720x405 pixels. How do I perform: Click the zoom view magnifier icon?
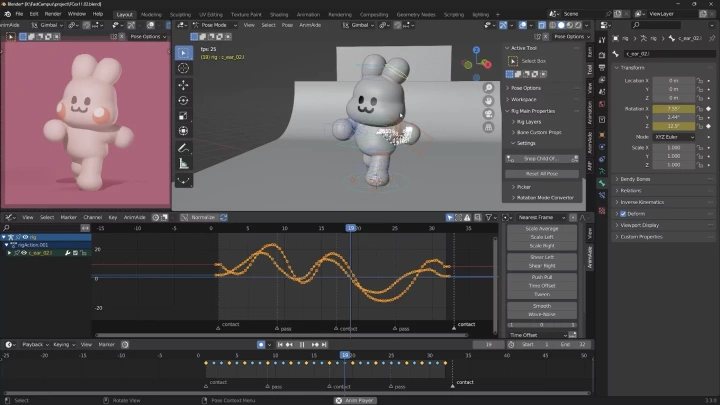click(x=489, y=88)
